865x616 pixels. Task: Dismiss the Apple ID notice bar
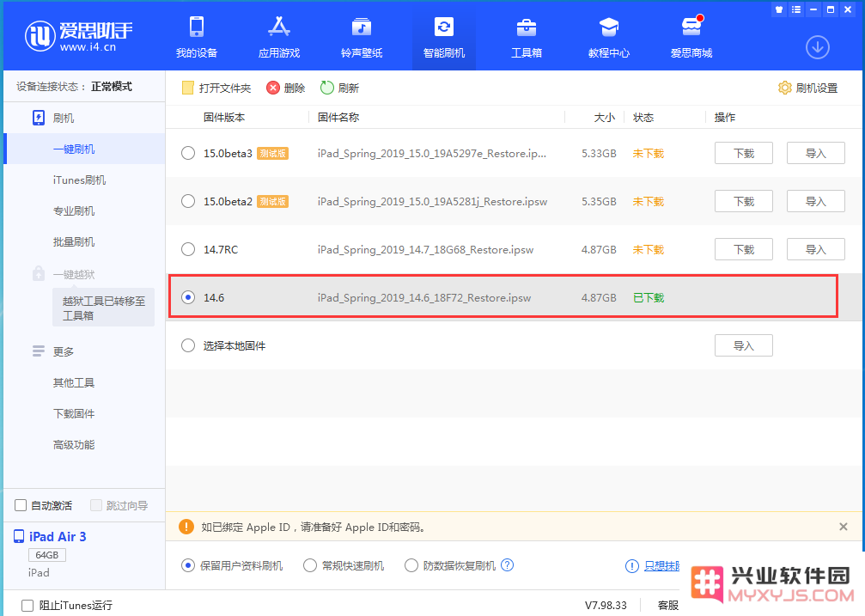843,527
